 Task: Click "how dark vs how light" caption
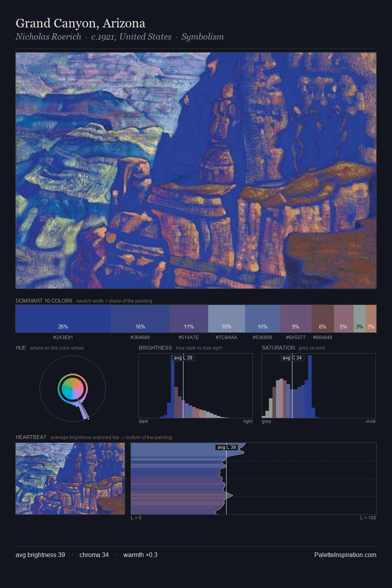199,348
